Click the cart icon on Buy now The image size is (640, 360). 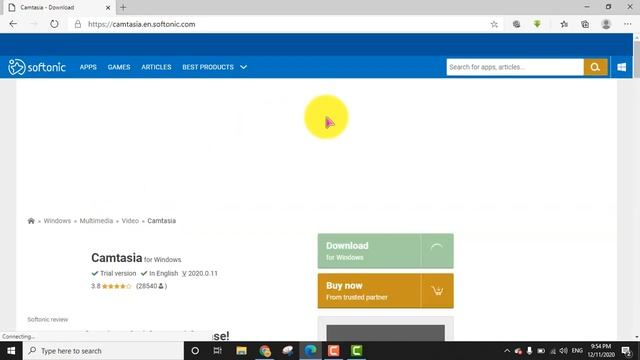coord(437,291)
